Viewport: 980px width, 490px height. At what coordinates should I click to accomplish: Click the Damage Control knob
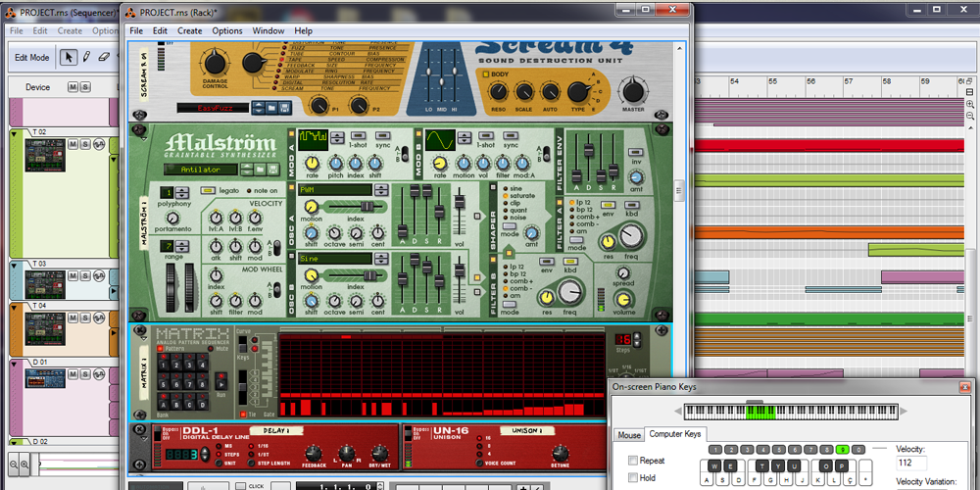(x=215, y=63)
